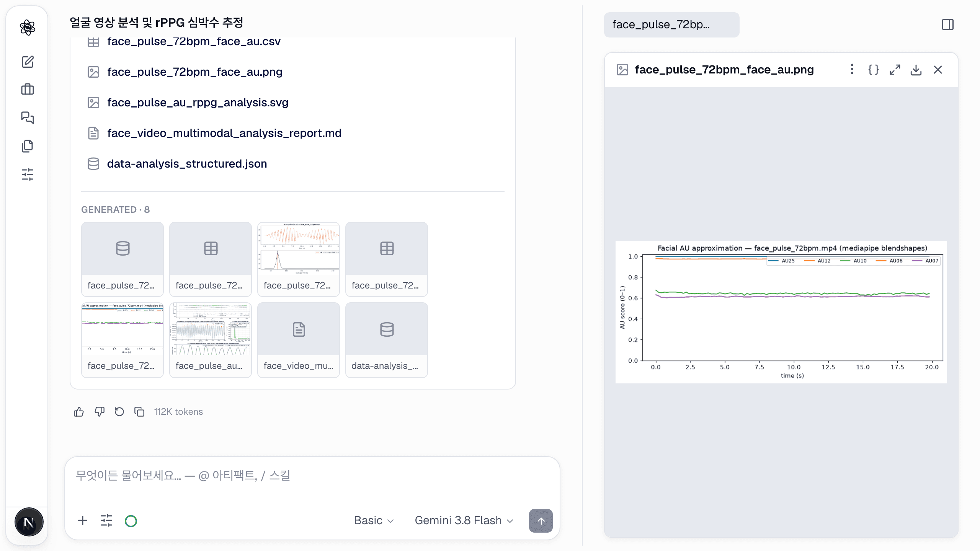Open the Gemini 3.8 Flash model dropdown
The image size is (980, 551).
(x=464, y=520)
